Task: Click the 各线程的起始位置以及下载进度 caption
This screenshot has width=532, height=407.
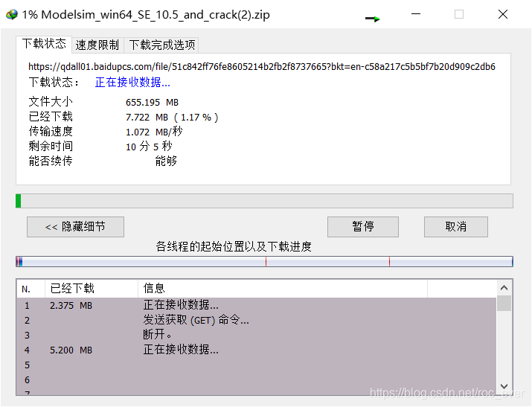Action: tap(234, 246)
